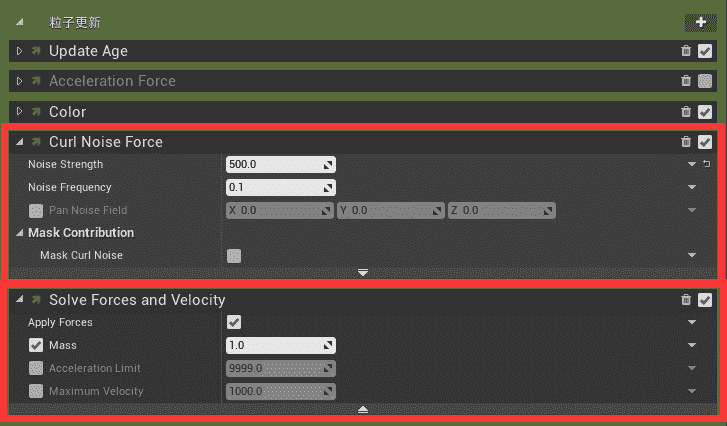
Task: Uncheck the Apply Forces checkbox
Action: (x=234, y=322)
